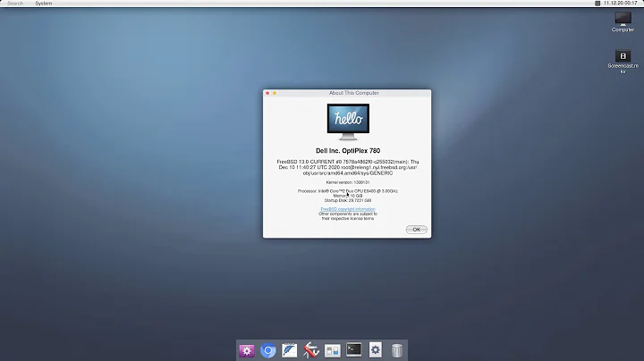Open the FreeBSD copyright information link

tap(347, 209)
